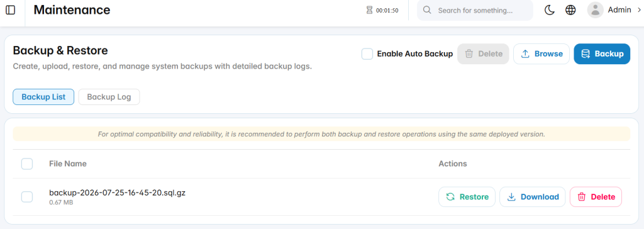644x229 pixels.
Task: Click the Admin user avatar
Action: pyautogui.click(x=595, y=10)
